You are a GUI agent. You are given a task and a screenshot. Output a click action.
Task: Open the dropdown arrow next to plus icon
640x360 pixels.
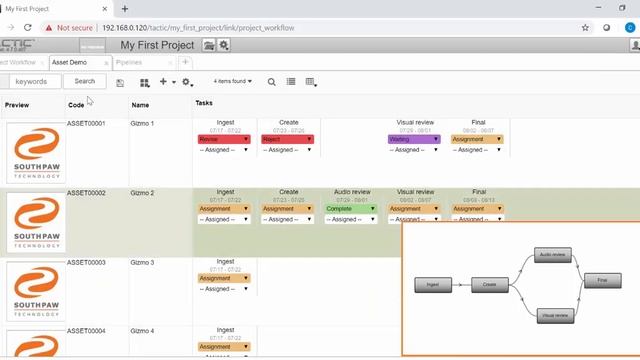tap(174, 82)
